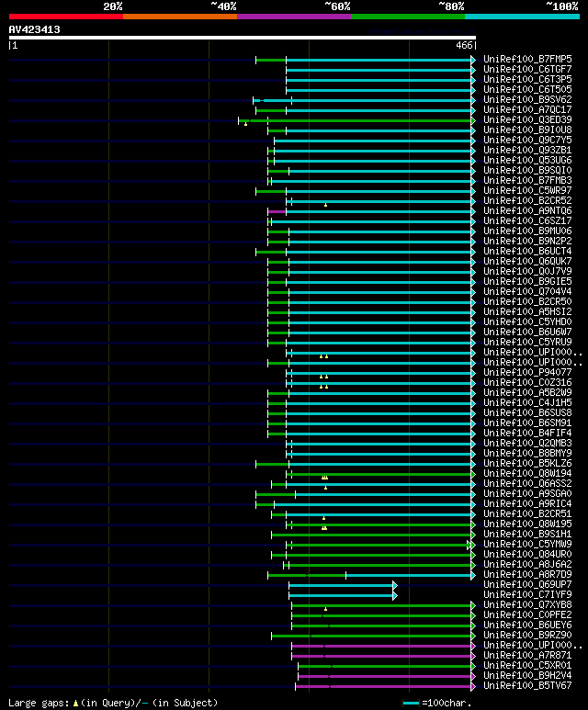Open hit UniRef100_Q3ED39

[x=527, y=119]
